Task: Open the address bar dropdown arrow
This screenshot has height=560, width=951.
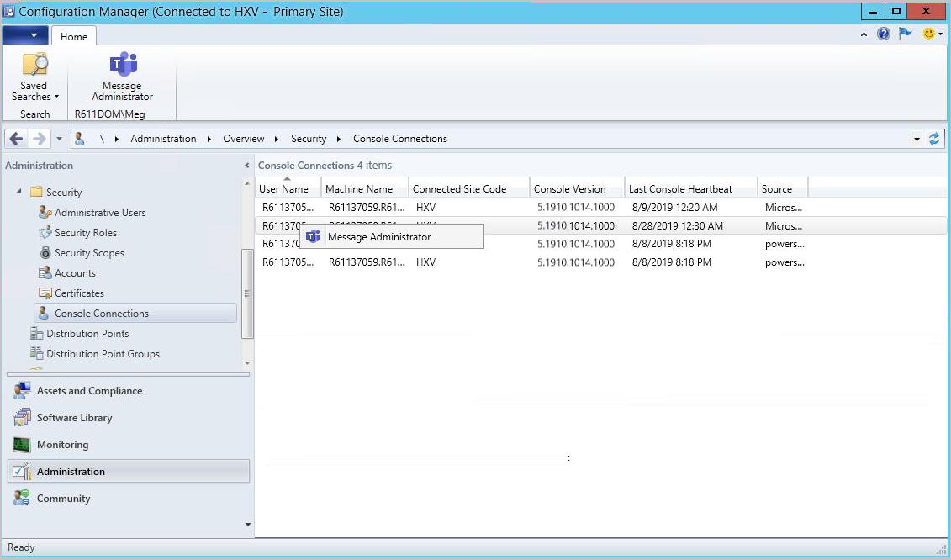Action: point(917,139)
